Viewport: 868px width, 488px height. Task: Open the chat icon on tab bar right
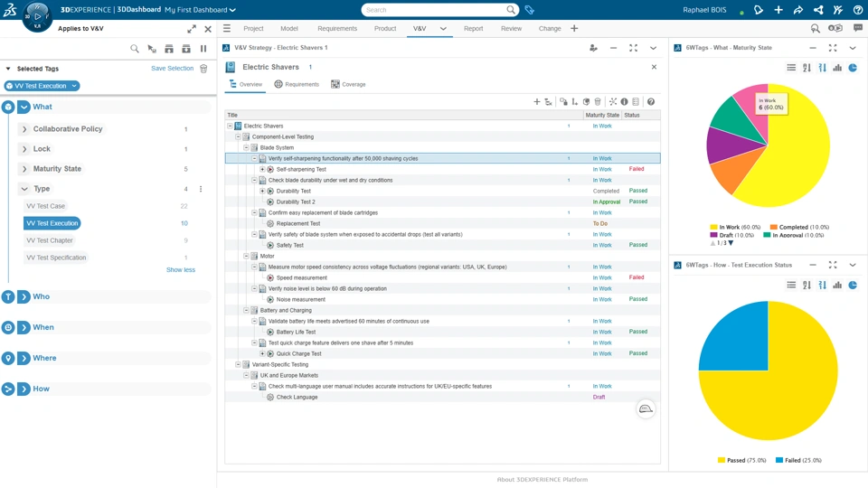[x=857, y=28]
